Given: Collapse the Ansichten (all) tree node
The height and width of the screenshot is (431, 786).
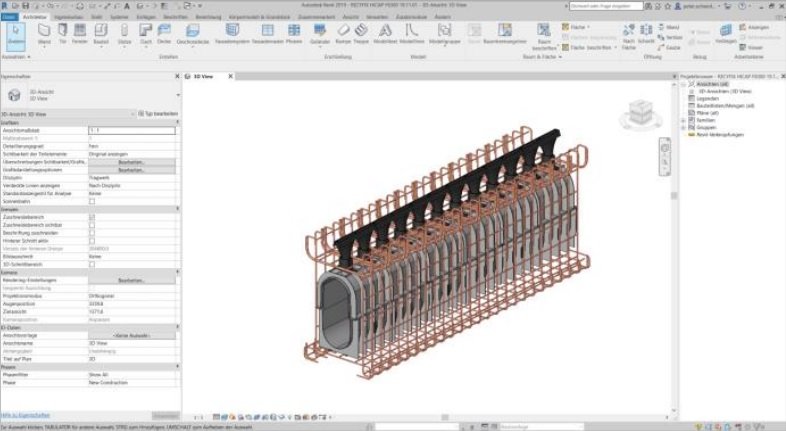Looking at the screenshot, I should [x=684, y=84].
